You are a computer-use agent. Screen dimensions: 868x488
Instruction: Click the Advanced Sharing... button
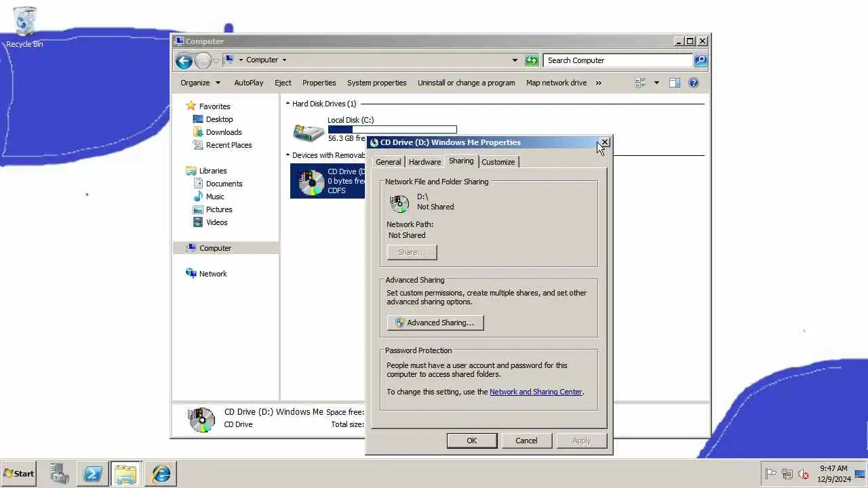pos(435,323)
